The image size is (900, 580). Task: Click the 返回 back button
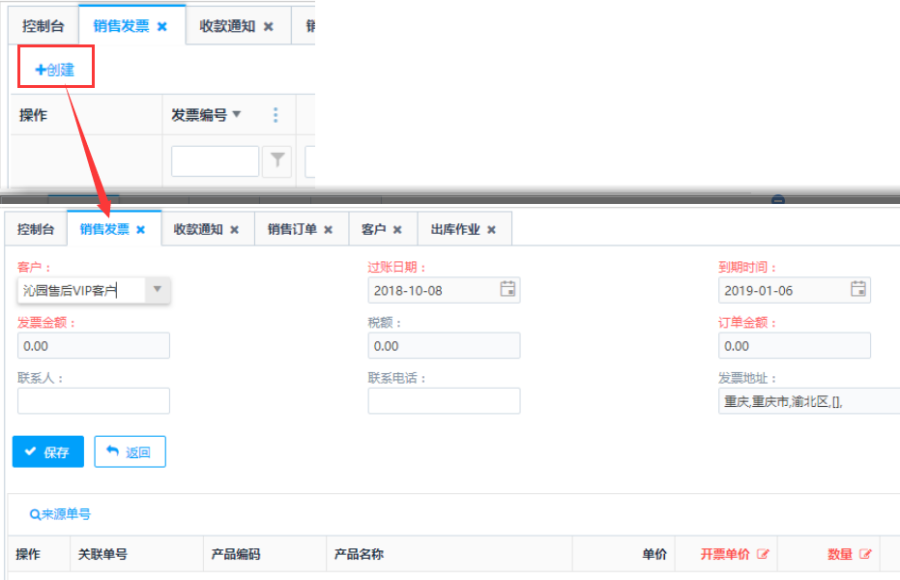(x=129, y=452)
